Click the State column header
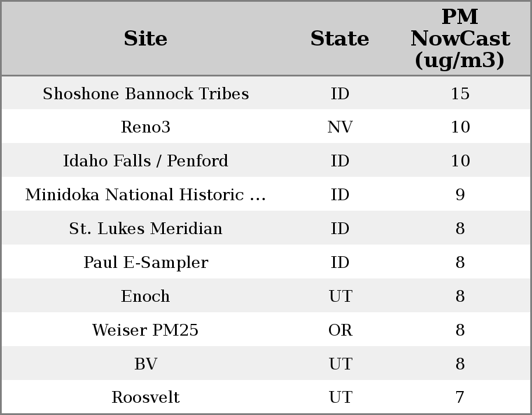532x415 pixels. (339, 39)
